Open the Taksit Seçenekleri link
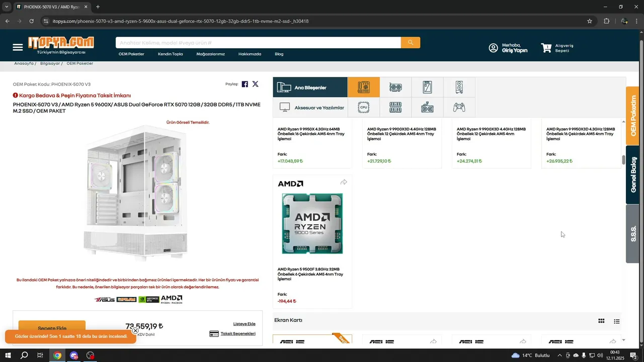The width and height of the screenshot is (644, 362). (238, 333)
